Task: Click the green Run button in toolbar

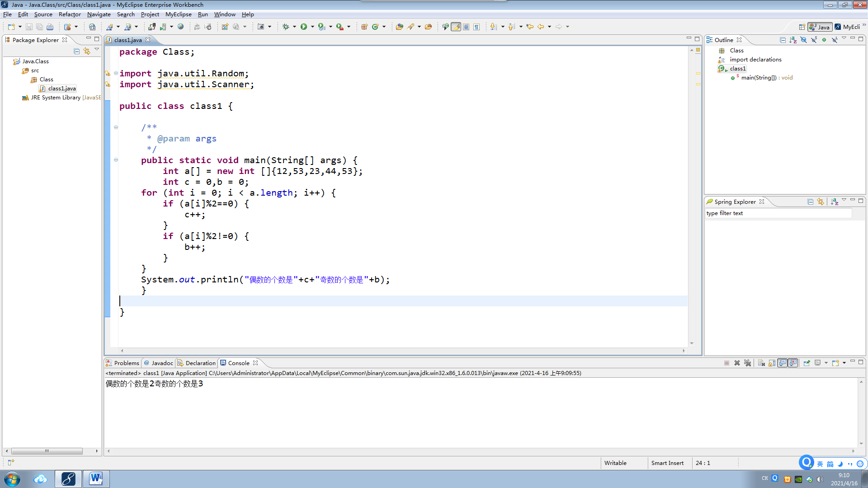Action: click(304, 27)
